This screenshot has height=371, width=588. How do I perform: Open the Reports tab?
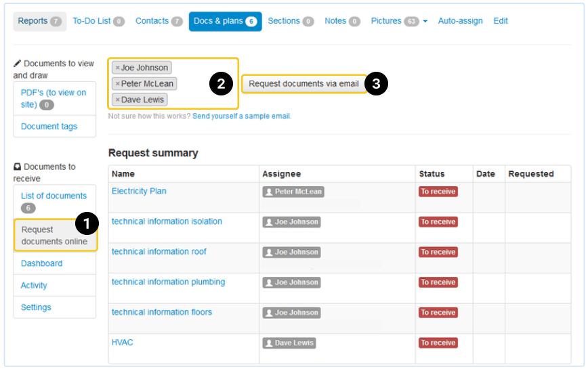[x=39, y=21]
